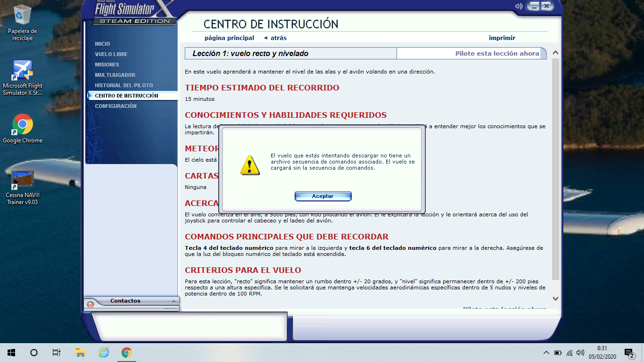Select Google Chrome desktop shortcut
The image size is (644, 362).
(23, 129)
